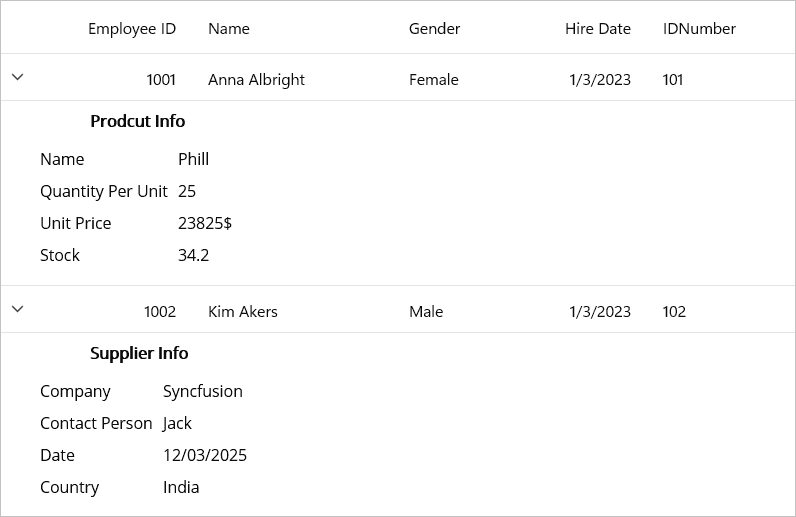Click the Syncfusion company value

click(x=203, y=391)
